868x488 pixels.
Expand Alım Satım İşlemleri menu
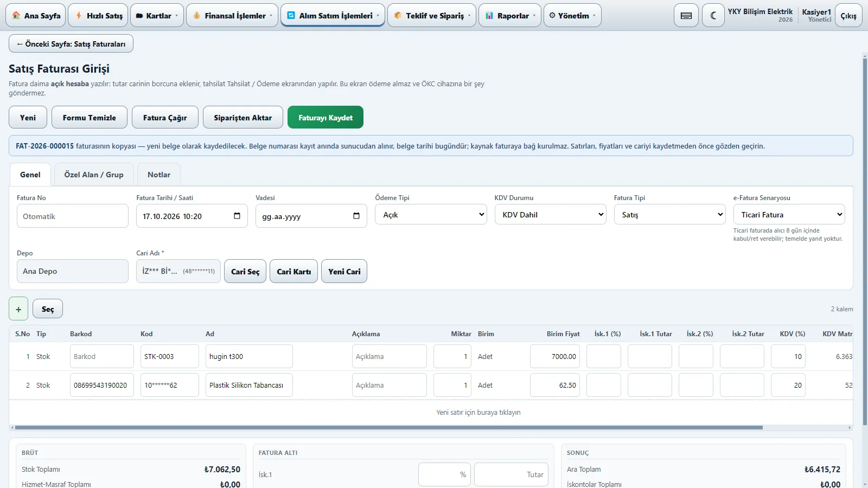(x=333, y=15)
